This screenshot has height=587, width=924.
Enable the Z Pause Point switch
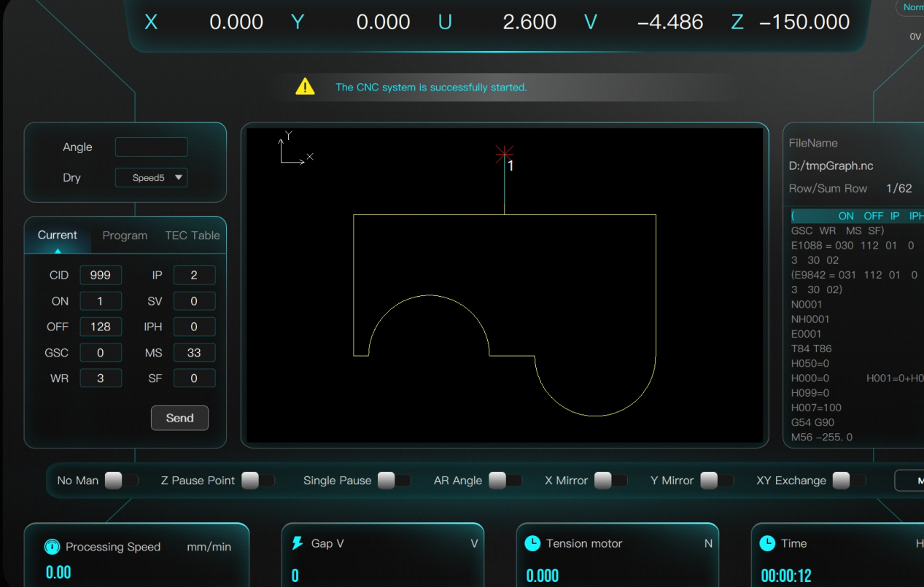[x=258, y=481]
